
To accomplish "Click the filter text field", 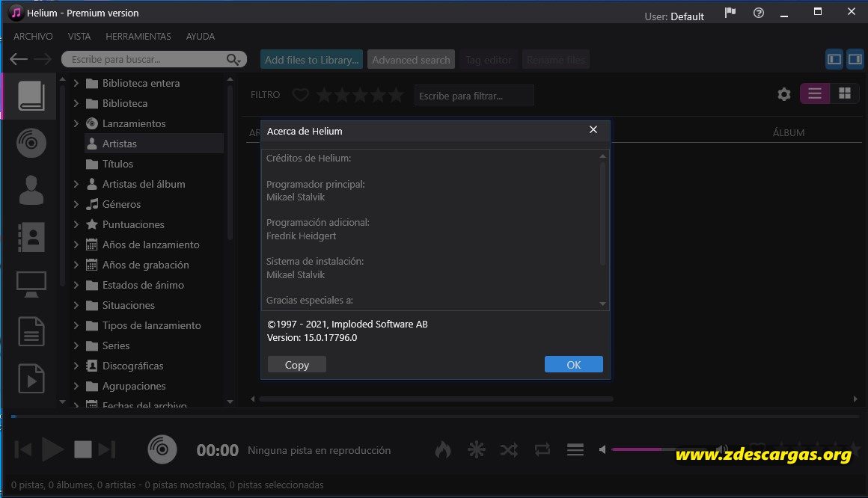I will coord(474,95).
